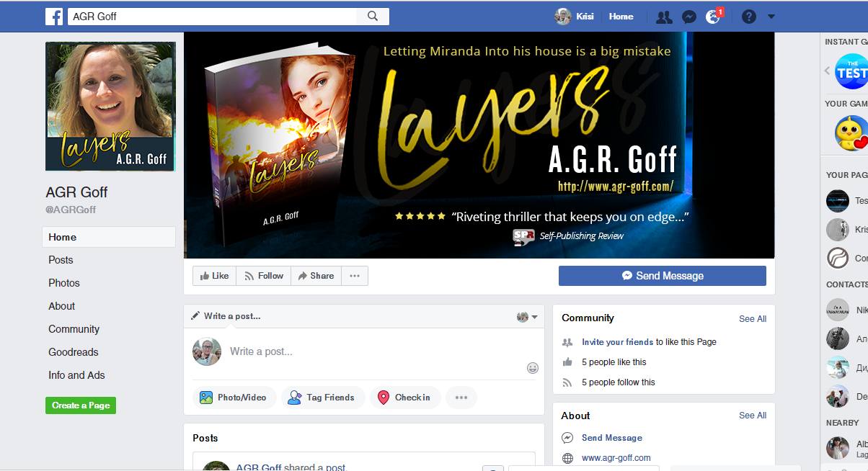This screenshot has width=868, height=471.
Task: Like the AGR Goff page
Action: pyautogui.click(x=214, y=276)
